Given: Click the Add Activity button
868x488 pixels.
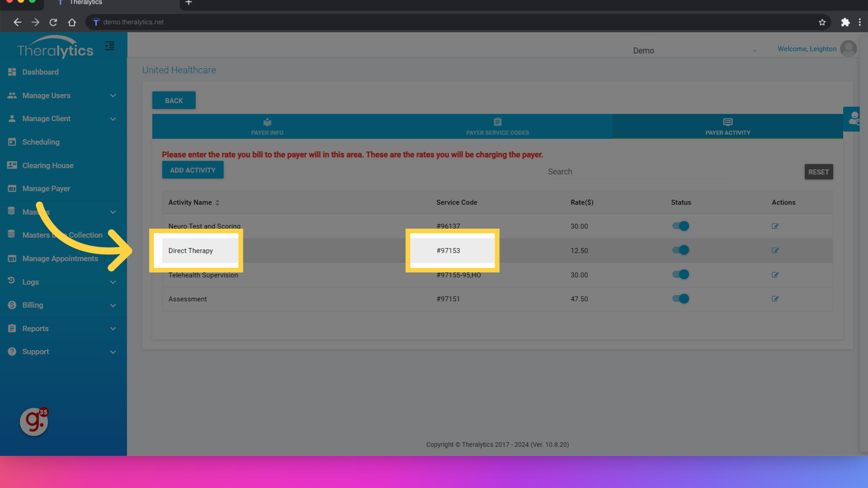Looking at the screenshot, I should pos(192,170).
